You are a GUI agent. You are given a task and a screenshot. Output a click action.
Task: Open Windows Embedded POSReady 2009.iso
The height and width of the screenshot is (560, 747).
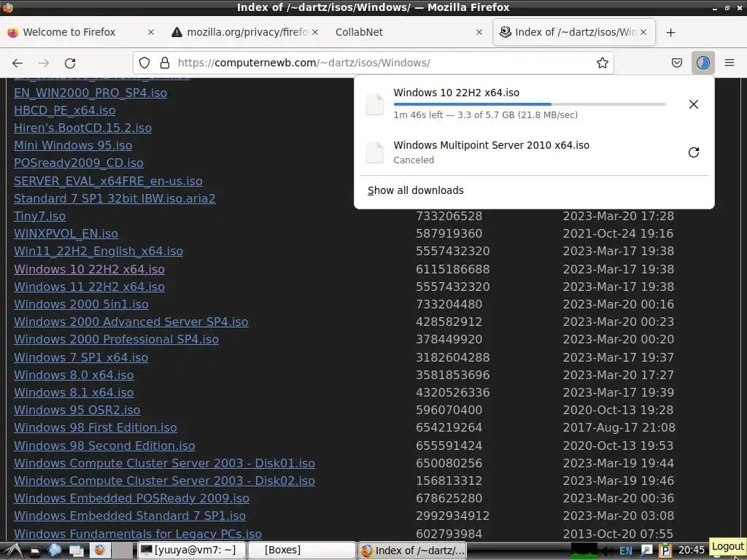(x=131, y=499)
